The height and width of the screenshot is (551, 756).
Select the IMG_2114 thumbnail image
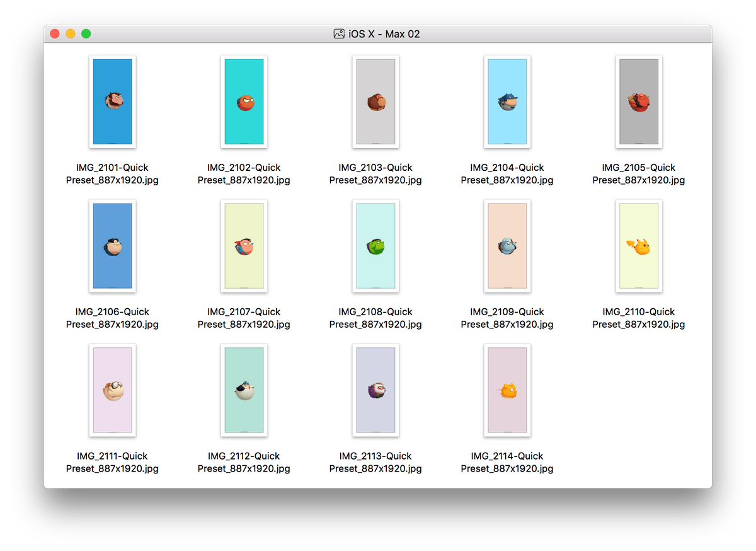pos(507,390)
